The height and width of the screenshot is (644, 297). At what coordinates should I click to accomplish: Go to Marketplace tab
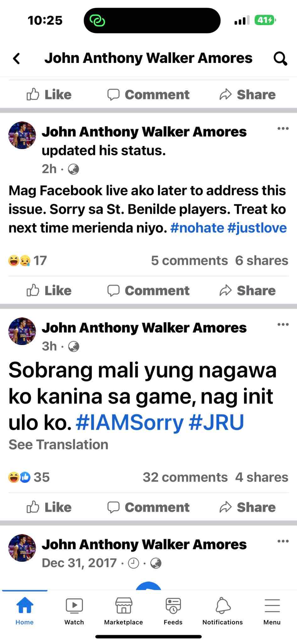(124, 611)
